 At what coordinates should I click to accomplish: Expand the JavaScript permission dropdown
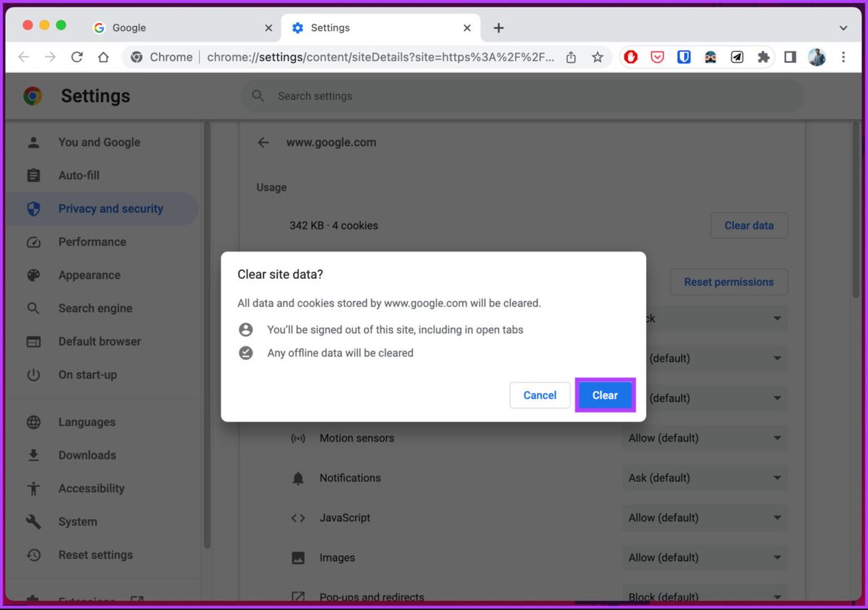click(x=705, y=517)
